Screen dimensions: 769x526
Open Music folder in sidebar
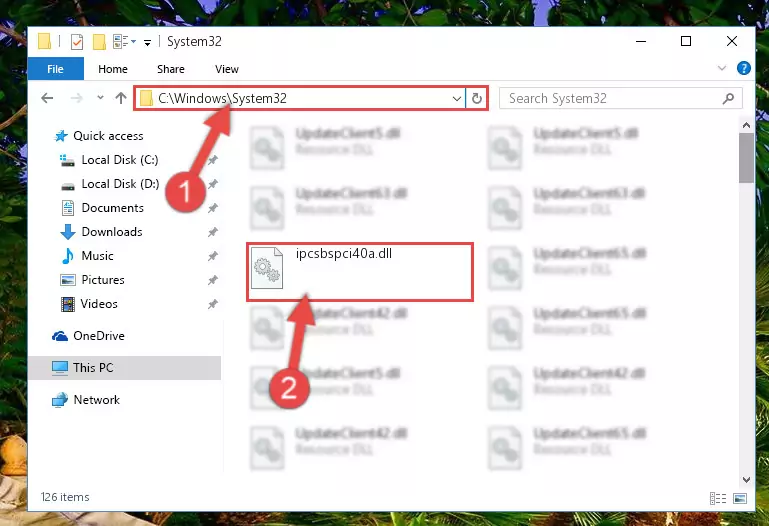97,256
